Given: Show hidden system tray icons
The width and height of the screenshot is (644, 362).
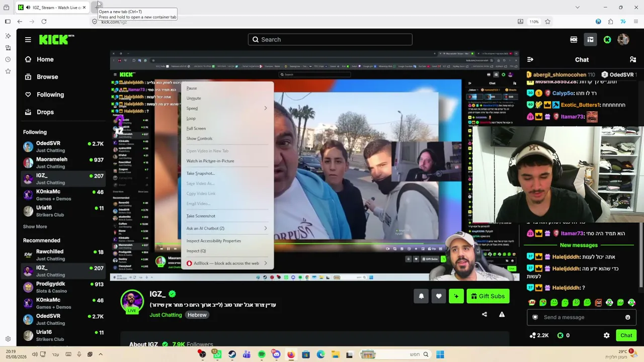Looking at the screenshot, I should (101, 354).
